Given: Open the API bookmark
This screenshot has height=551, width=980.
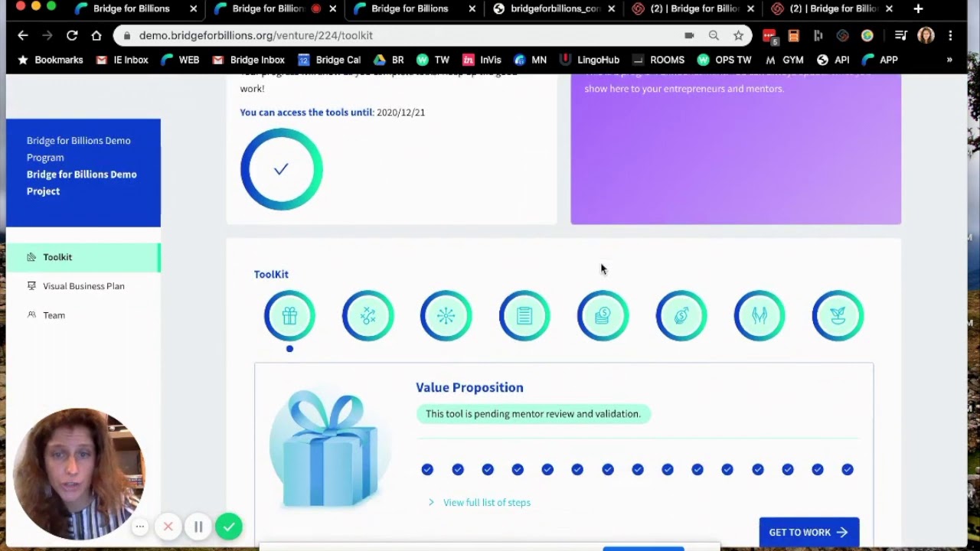Looking at the screenshot, I should coord(833,60).
